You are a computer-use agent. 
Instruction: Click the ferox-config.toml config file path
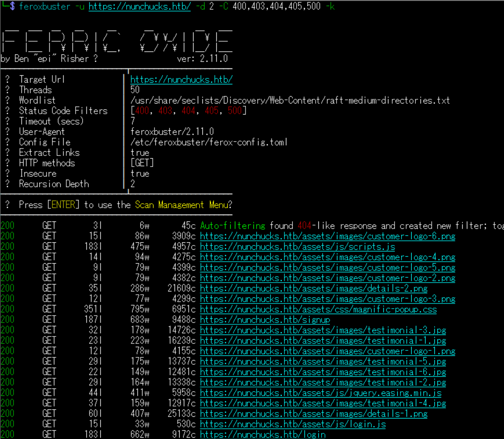(x=209, y=142)
